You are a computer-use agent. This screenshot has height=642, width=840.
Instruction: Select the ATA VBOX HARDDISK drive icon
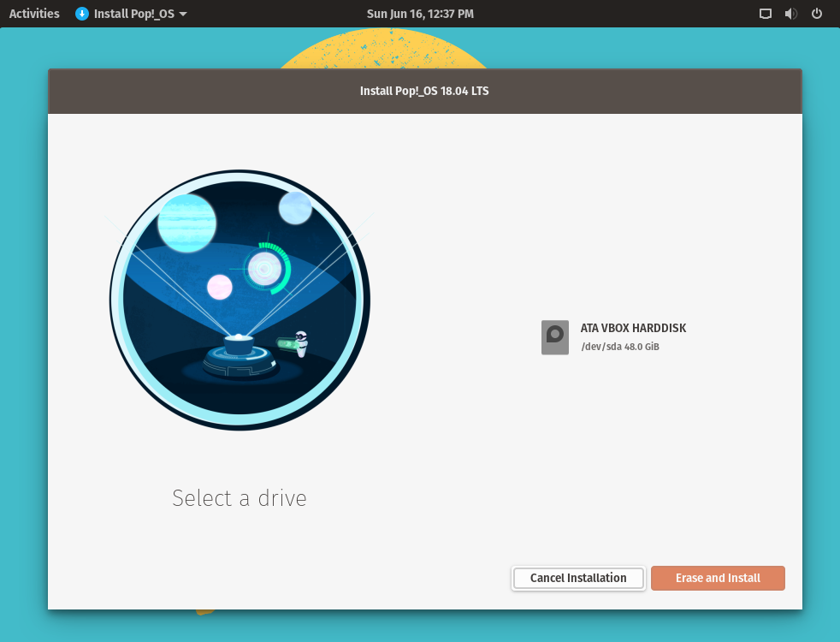[555, 337]
